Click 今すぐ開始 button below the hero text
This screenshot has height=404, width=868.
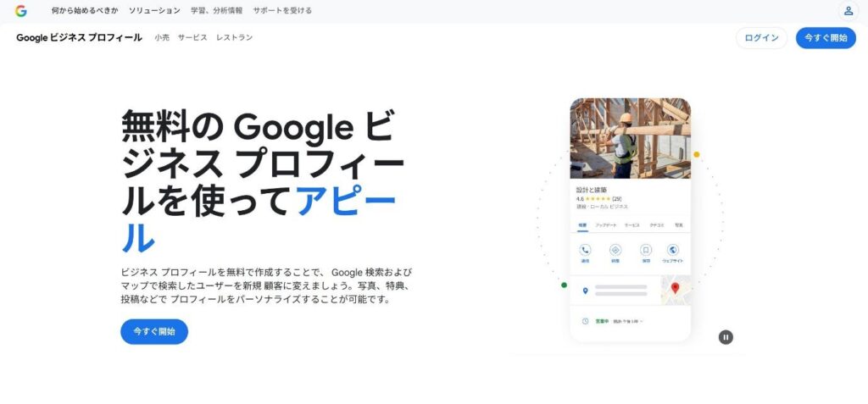(154, 331)
